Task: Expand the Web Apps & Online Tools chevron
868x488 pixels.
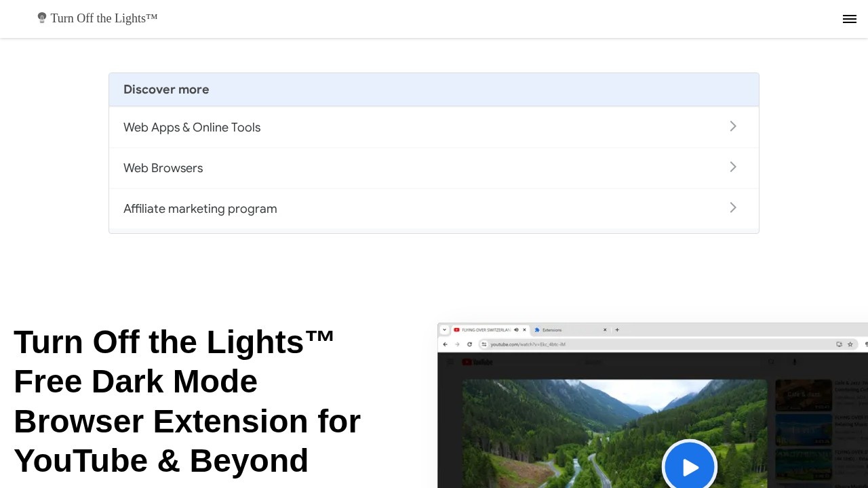Action: coord(733,127)
